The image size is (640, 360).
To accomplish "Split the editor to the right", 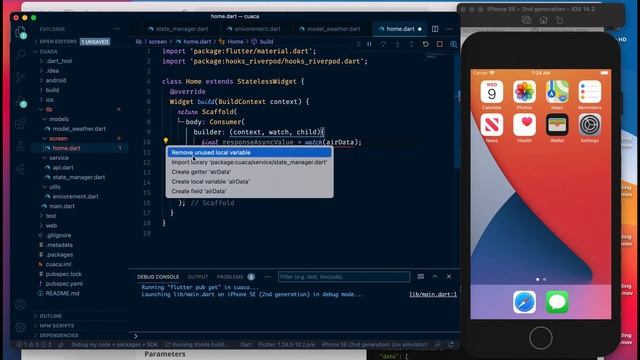I will point(435,29).
